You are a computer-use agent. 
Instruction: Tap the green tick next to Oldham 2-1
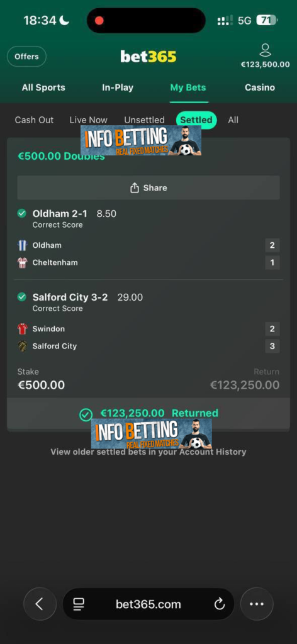click(x=22, y=214)
